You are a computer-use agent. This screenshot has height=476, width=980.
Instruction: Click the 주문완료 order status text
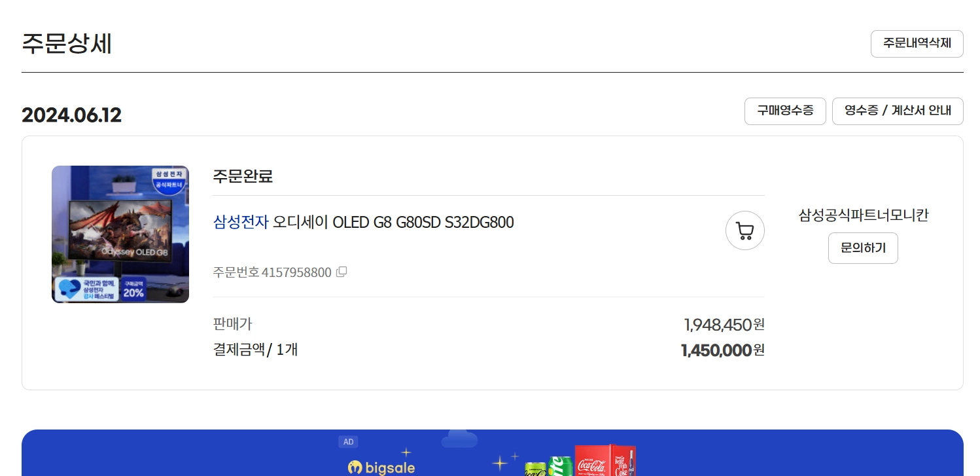tap(243, 176)
